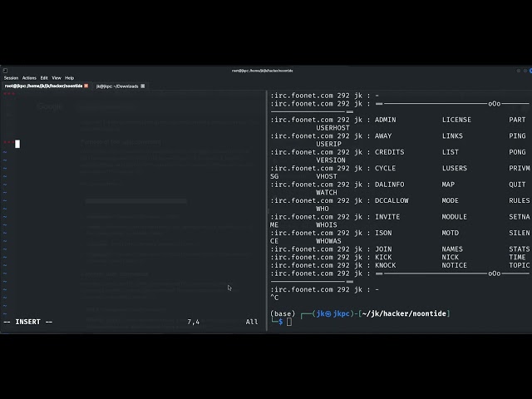
Task: Open the Help menu
Action: click(70, 77)
